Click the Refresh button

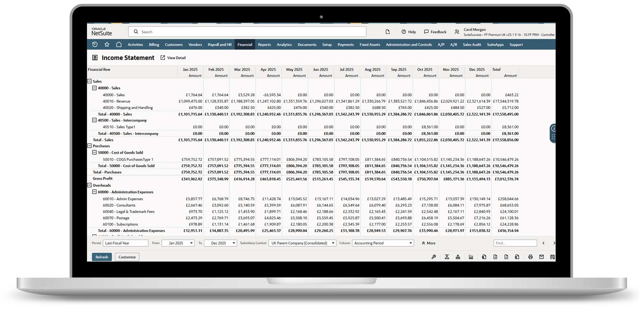coord(102,257)
